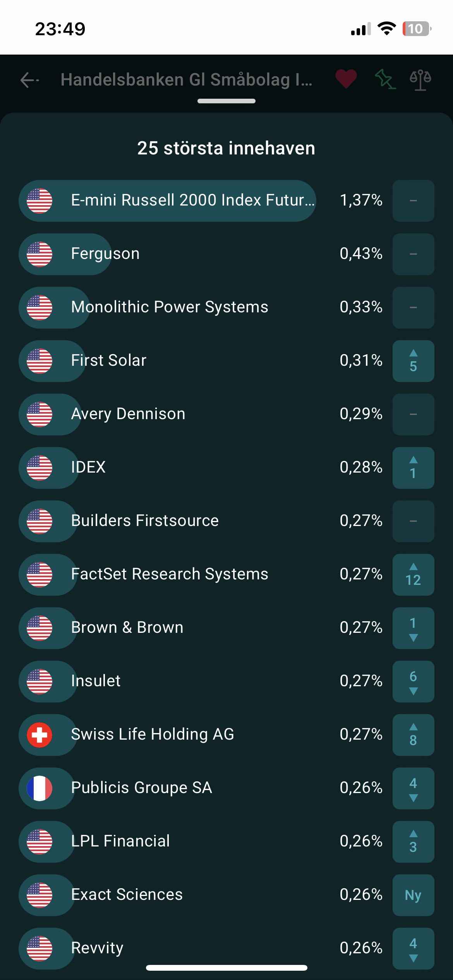Screen dimensions: 453x980
Task: Tap IDEX up 1 rank indicator
Action: click(413, 468)
